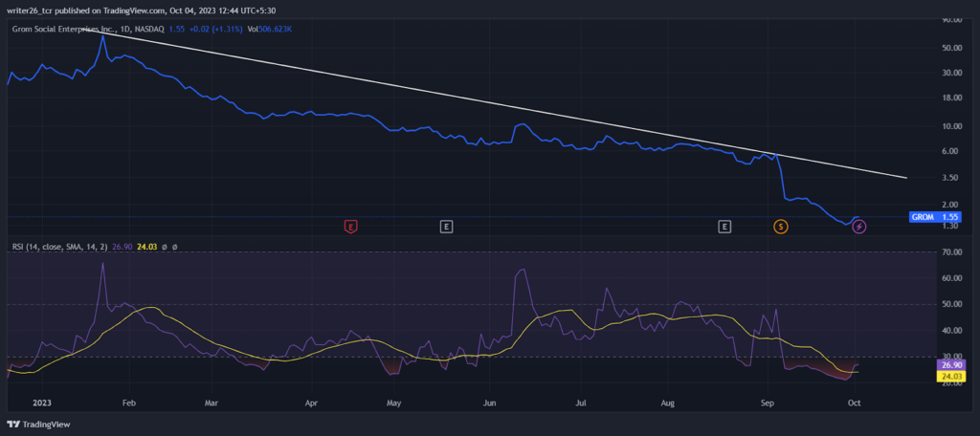Click the Apr time axis label

(309, 403)
